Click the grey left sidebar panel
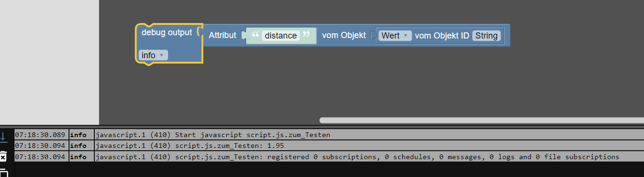 point(49,62)
